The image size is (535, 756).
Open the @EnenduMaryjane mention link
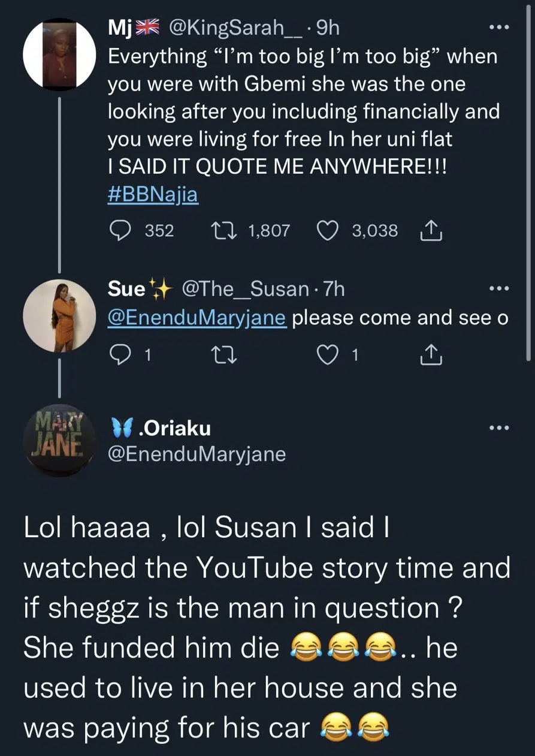(197, 318)
